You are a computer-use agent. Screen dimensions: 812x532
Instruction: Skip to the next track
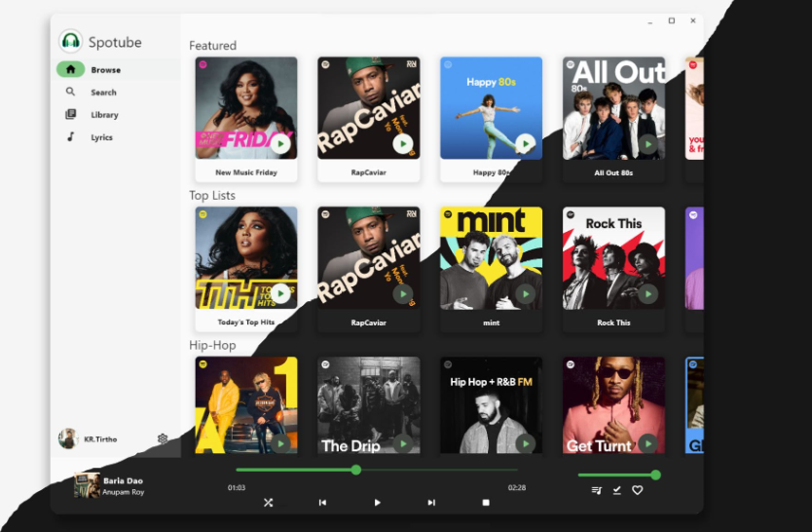click(x=431, y=503)
